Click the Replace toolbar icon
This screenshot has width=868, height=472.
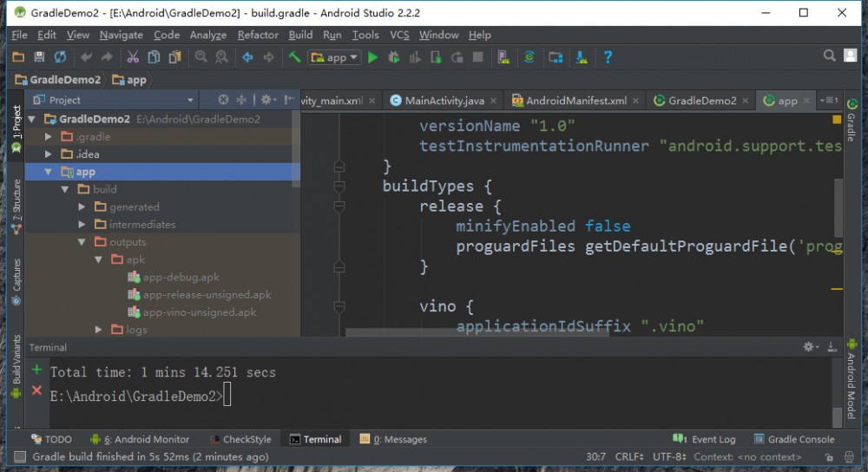221,57
